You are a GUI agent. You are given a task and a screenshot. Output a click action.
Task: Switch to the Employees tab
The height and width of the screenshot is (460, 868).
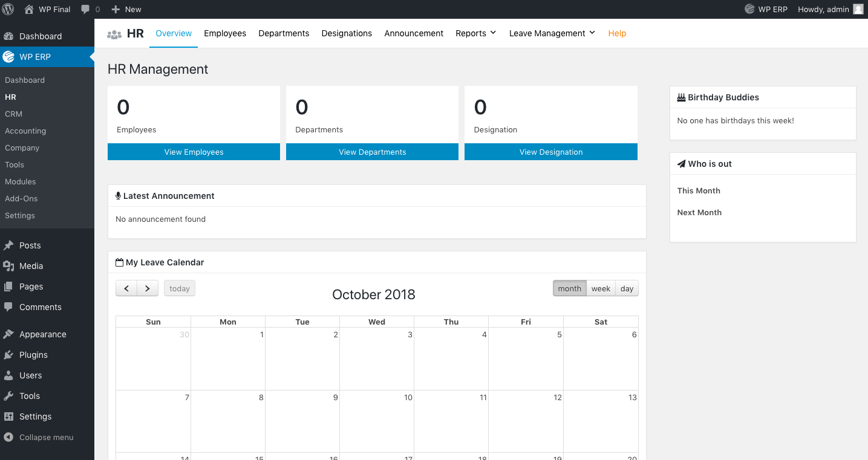[224, 33]
